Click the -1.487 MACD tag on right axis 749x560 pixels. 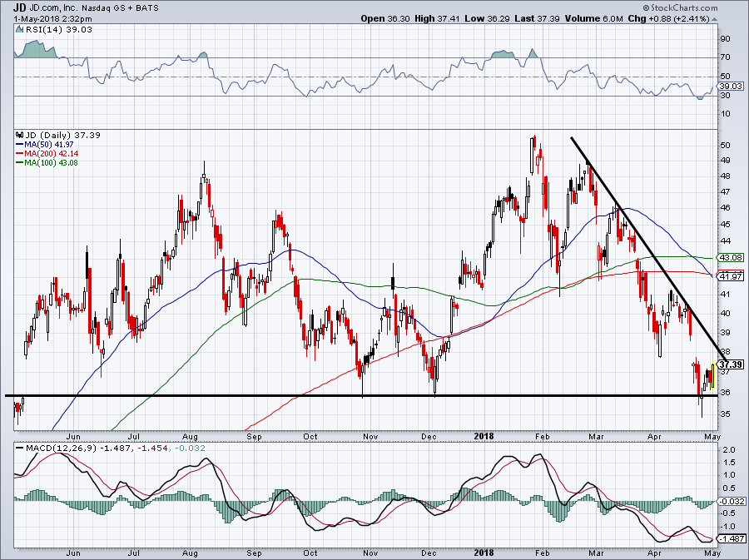732,538
